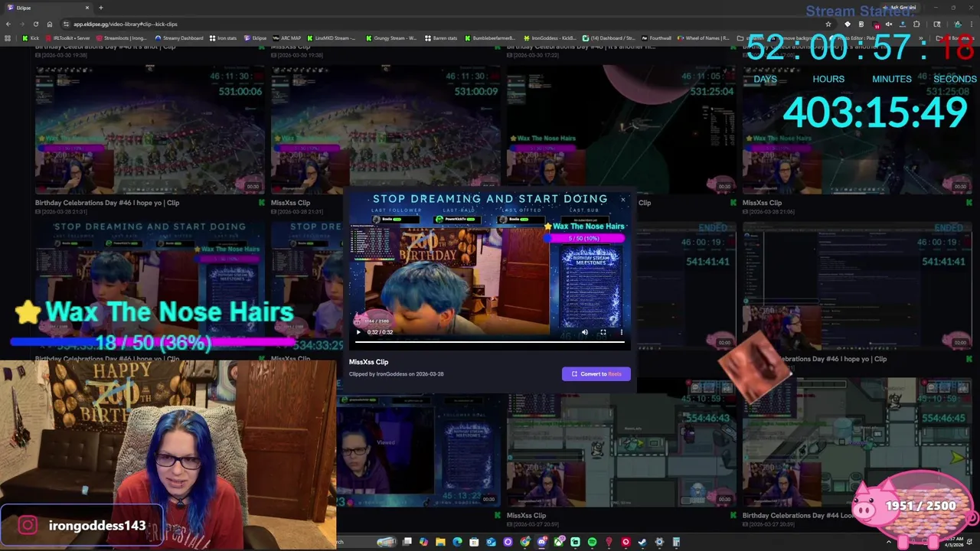Open clip player more options menu
Screen dimensions: 980x551
[621, 332]
